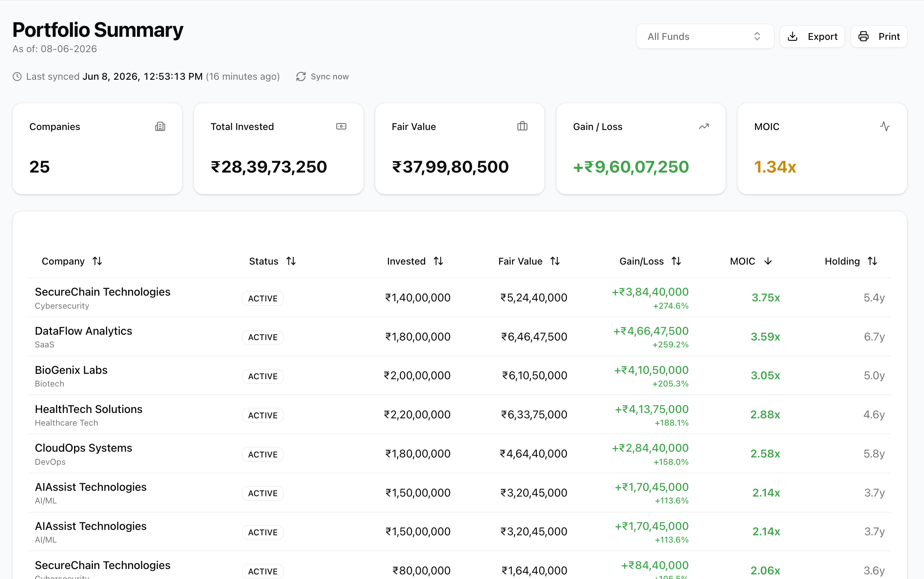The width and height of the screenshot is (924, 579).
Task: Click invested amount ₹2,20,00,000
Action: (417, 415)
